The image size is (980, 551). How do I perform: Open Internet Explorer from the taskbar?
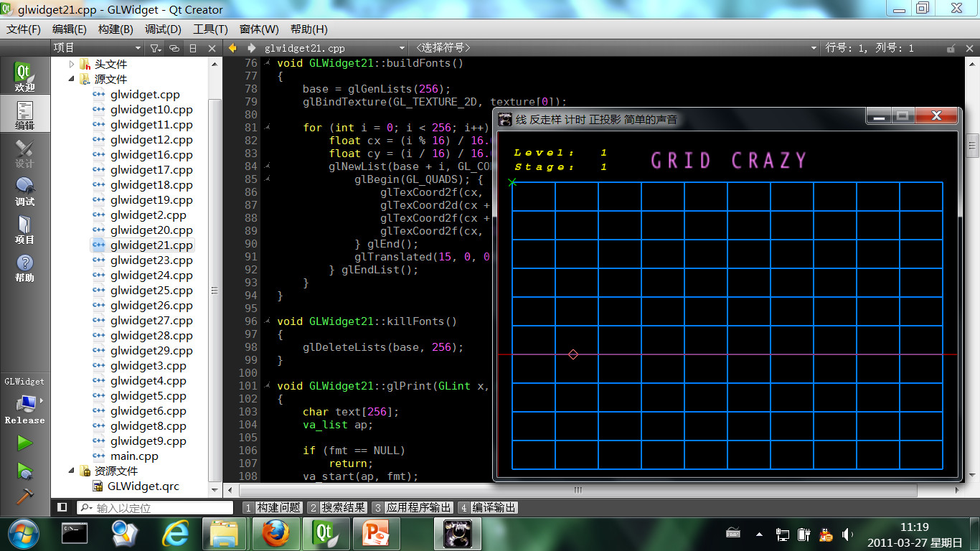(176, 534)
